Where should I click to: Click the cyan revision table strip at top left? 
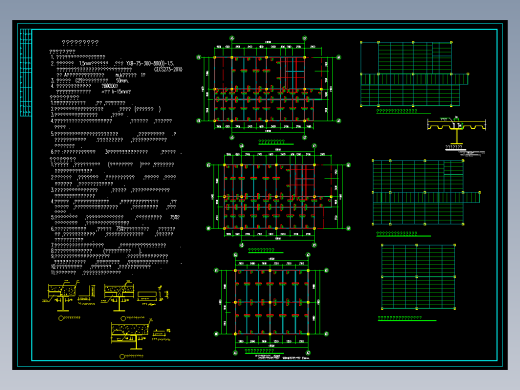pos(26,73)
